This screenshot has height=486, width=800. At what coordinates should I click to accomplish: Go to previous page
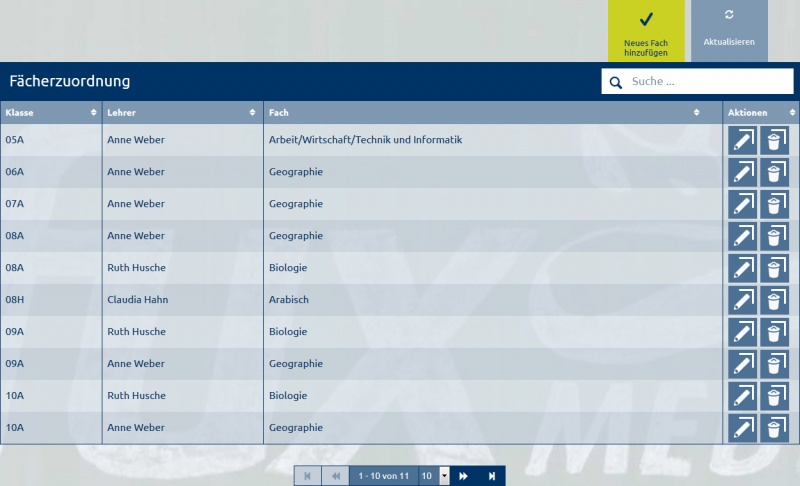(336, 476)
